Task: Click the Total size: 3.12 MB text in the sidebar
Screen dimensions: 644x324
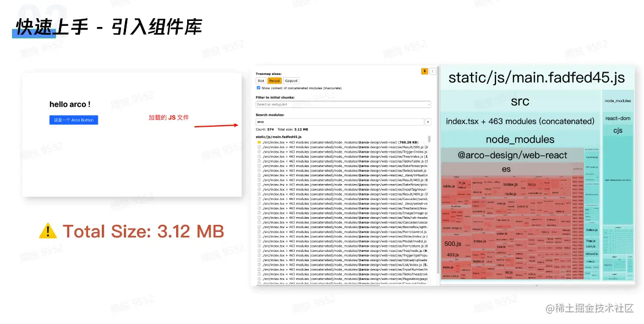Action: coord(293,129)
